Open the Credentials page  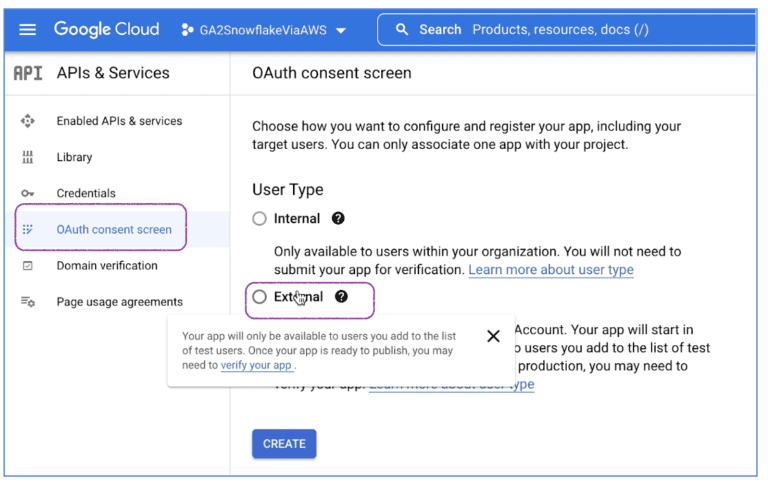[x=86, y=194]
